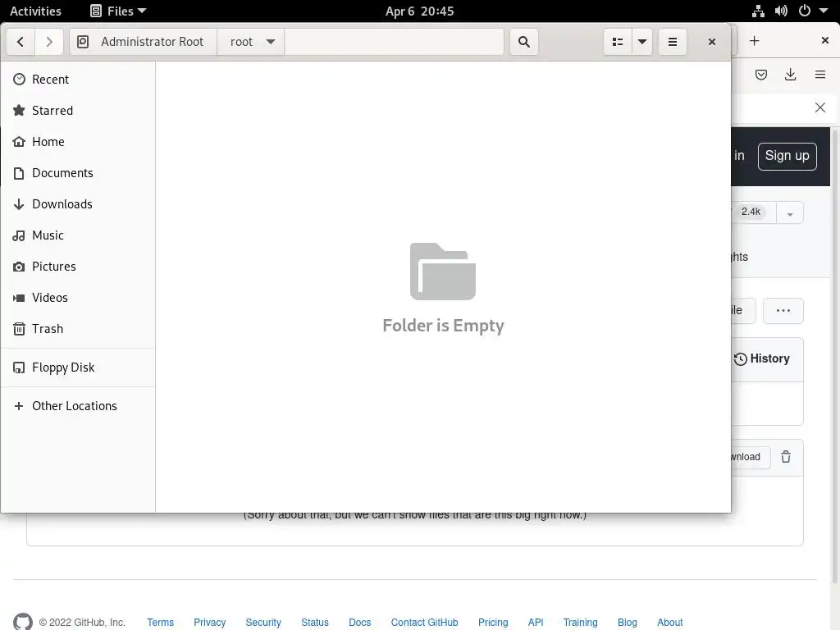Click GitHub Sign up button
This screenshot has height=630, width=840.
[x=787, y=156]
